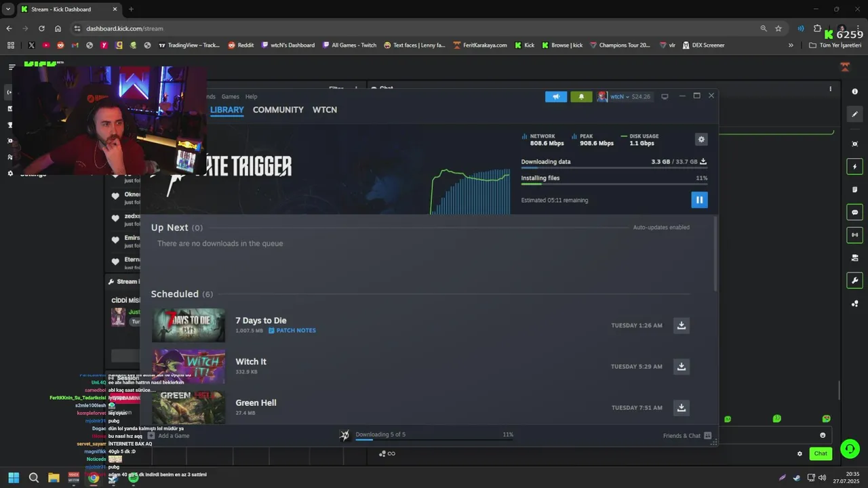Click the document notes icon in Kick sidebar

[854, 190]
